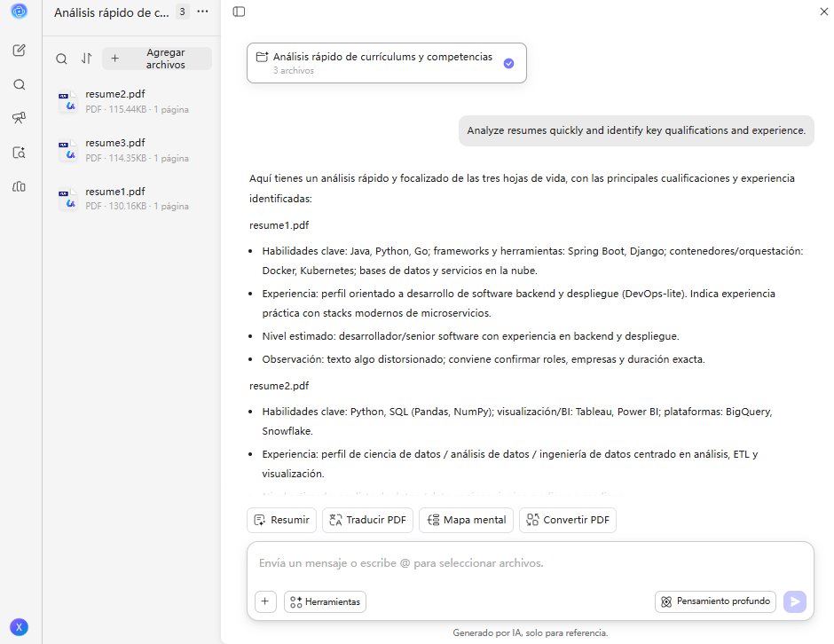The width and height of the screenshot is (834, 644).
Task: Send the message with the arrow icon
Action: [794, 601]
